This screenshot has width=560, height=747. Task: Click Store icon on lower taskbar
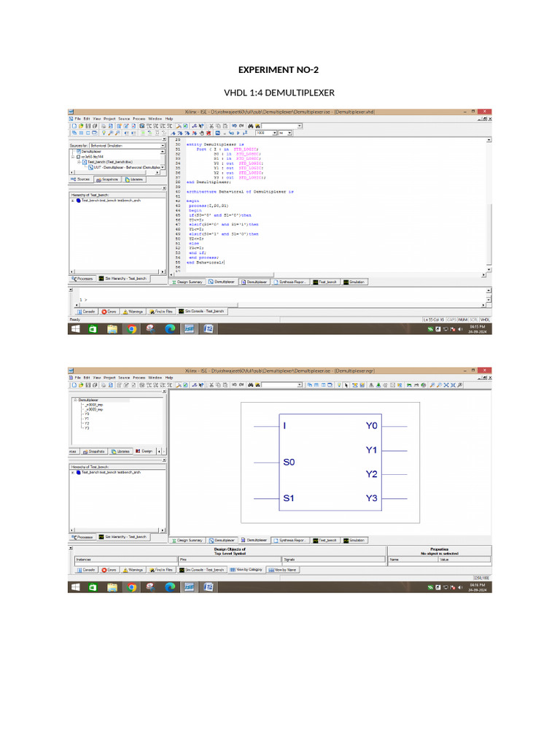click(93, 587)
